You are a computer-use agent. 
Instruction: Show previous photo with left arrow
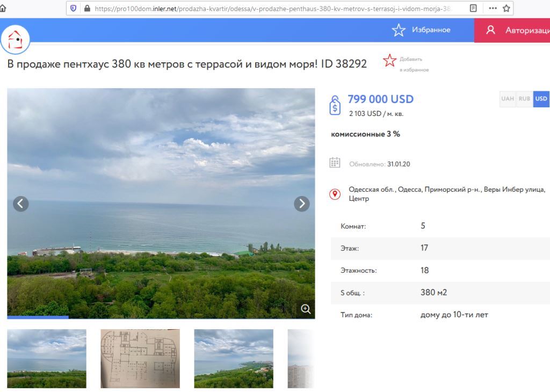click(20, 204)
